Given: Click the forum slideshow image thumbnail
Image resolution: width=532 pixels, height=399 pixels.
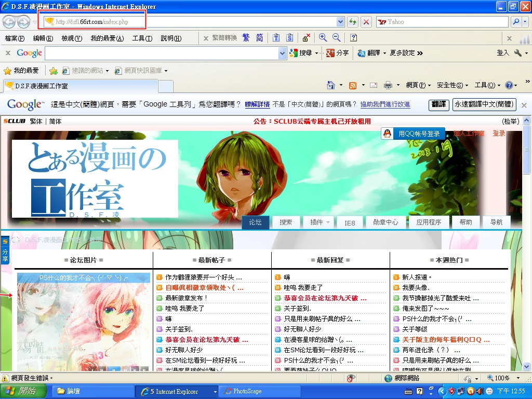Looking at the screenshot, I should pyautogui.click(x=84, y=321).
